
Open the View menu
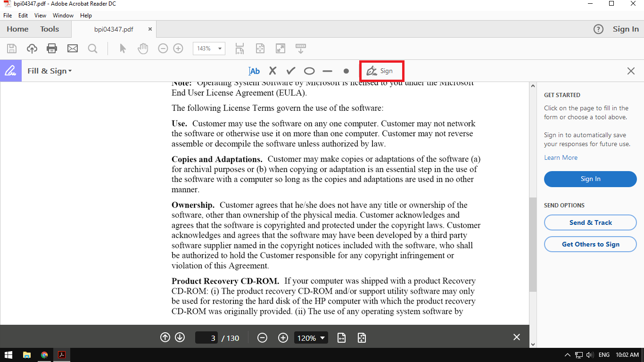(41, 16)
